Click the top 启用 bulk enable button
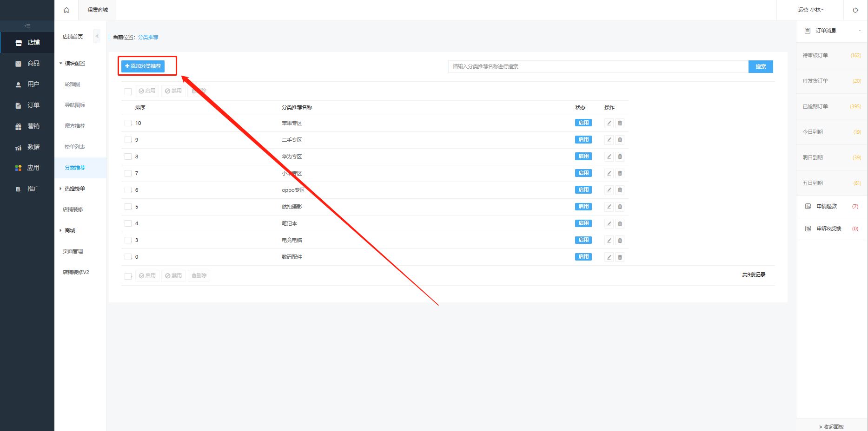The height and width of the screenshot is (431, 868). 147,91
